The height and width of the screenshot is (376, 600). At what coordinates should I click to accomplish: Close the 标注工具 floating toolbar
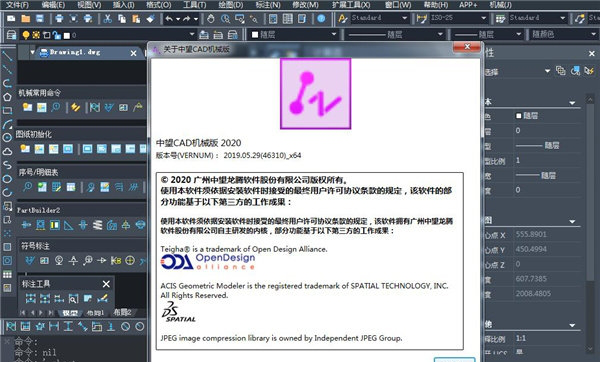(106, 284)
